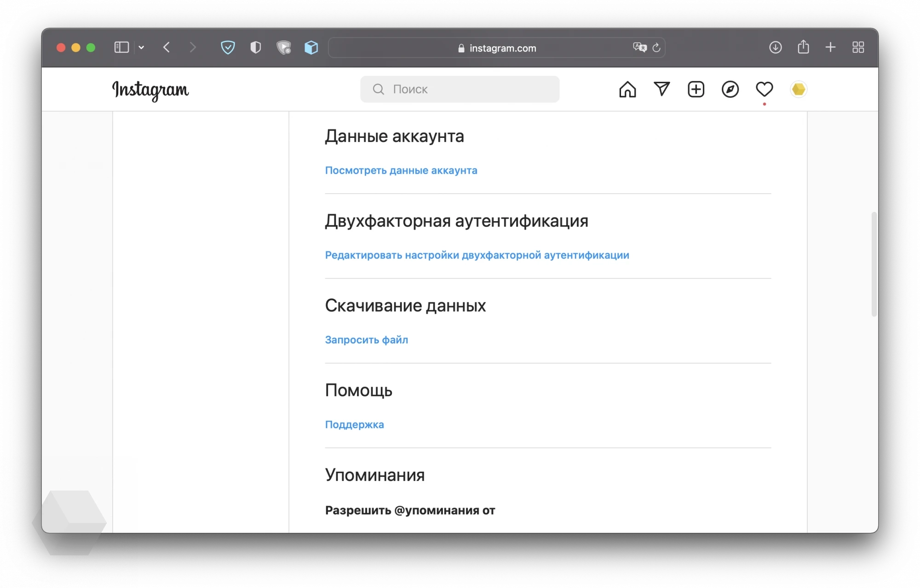Image resolution: width=920 pixels, height=588 pixels.
Task: Reload the current page
Action: click(x=656, y=47)
